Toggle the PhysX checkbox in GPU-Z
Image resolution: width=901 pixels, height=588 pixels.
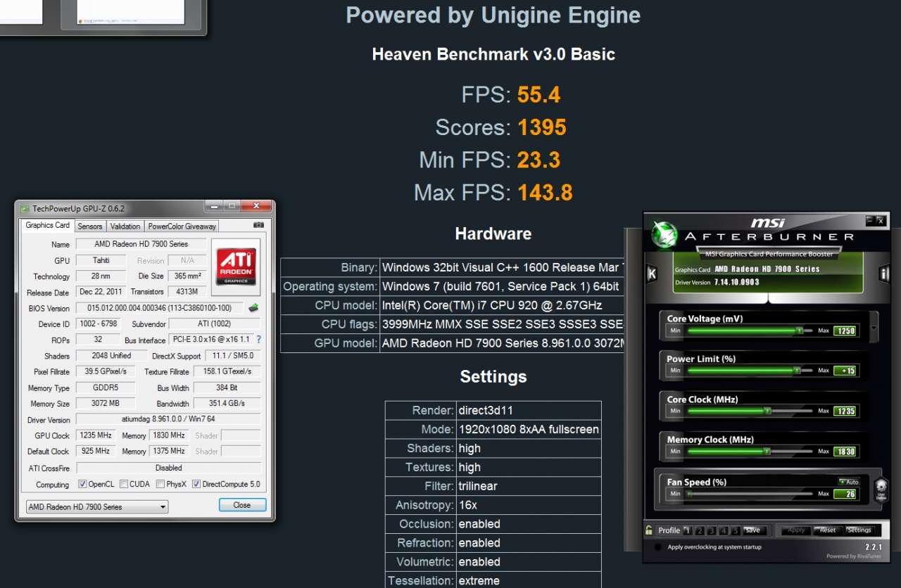click(x=160, y=484)
